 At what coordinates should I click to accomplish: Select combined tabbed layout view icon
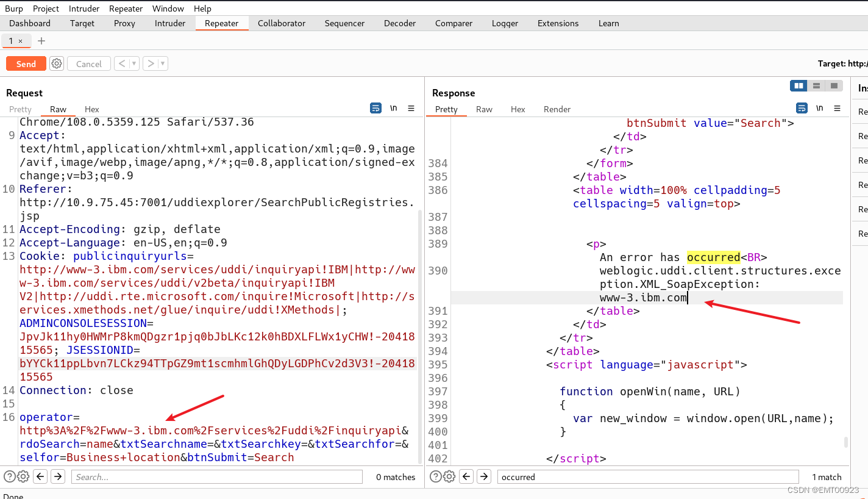[x=834, y=86]
